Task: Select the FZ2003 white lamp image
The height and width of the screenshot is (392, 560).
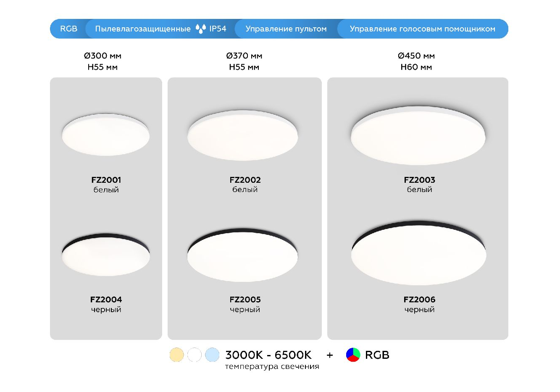Action: [418, 135]
